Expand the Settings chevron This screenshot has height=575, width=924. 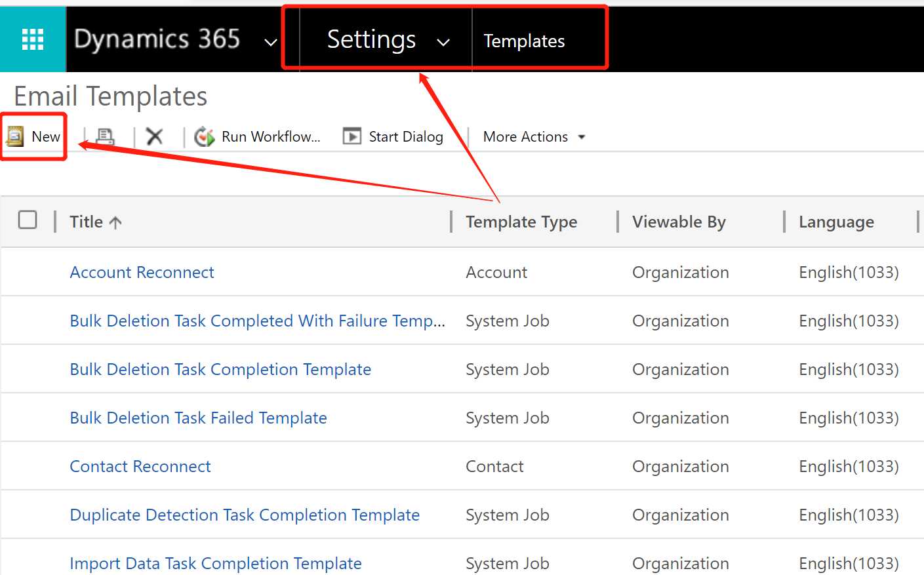443,43
